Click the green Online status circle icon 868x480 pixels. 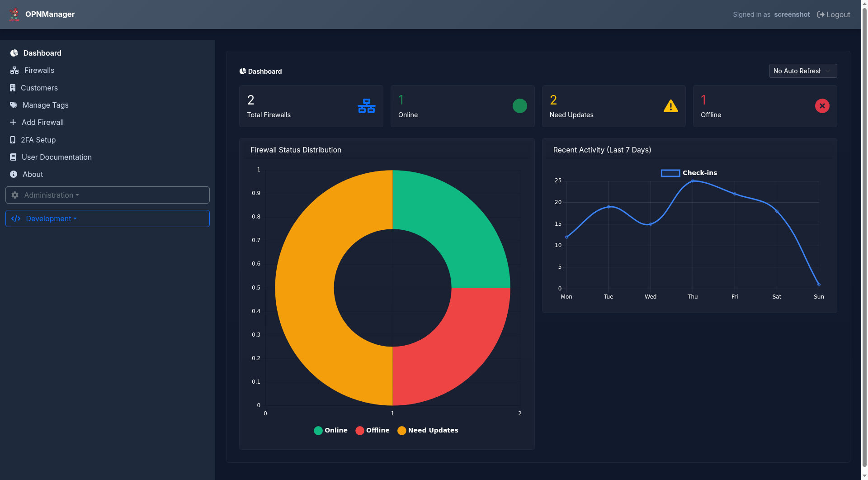point(519,106)
